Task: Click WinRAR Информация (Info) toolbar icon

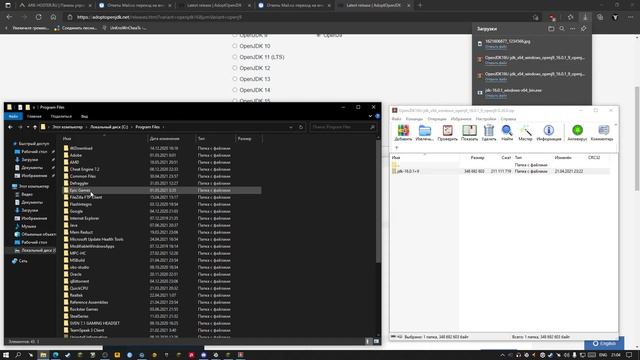Action: point(549,133)
